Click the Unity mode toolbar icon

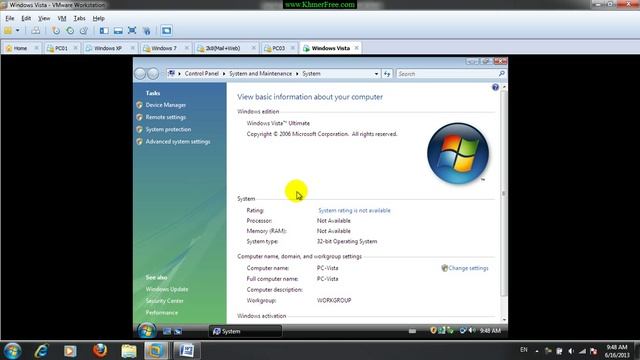click(146, 31)
